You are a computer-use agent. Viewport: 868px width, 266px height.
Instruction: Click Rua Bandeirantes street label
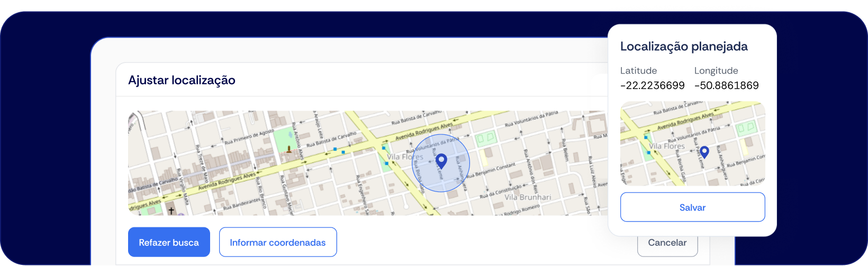tap(242, 204)
